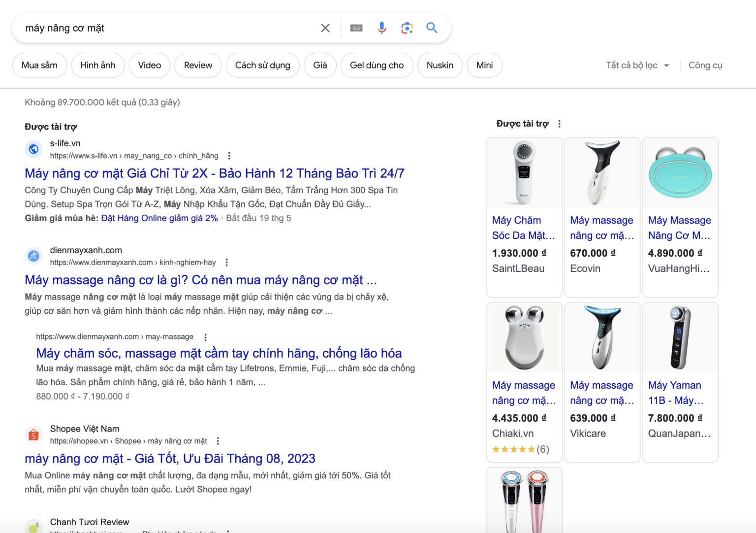Screen dimensions: 756x533
Task: Open the on-screen keyboard input tool
Action: point(356,28)
